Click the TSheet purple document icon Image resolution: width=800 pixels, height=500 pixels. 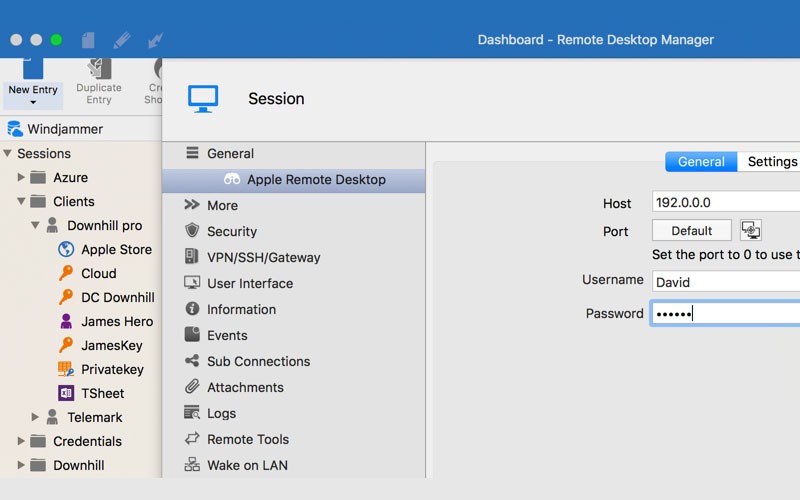click(x=66, y=393)
